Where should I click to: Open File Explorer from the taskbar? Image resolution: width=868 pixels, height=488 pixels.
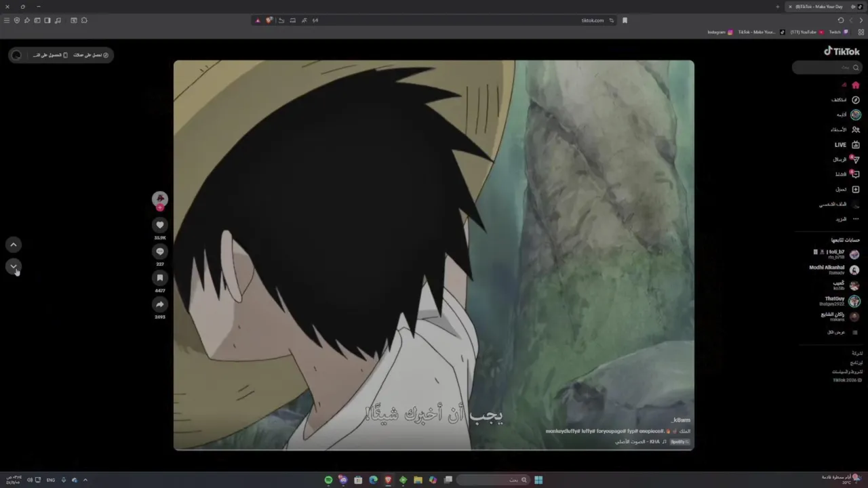[x=418, y=480]
